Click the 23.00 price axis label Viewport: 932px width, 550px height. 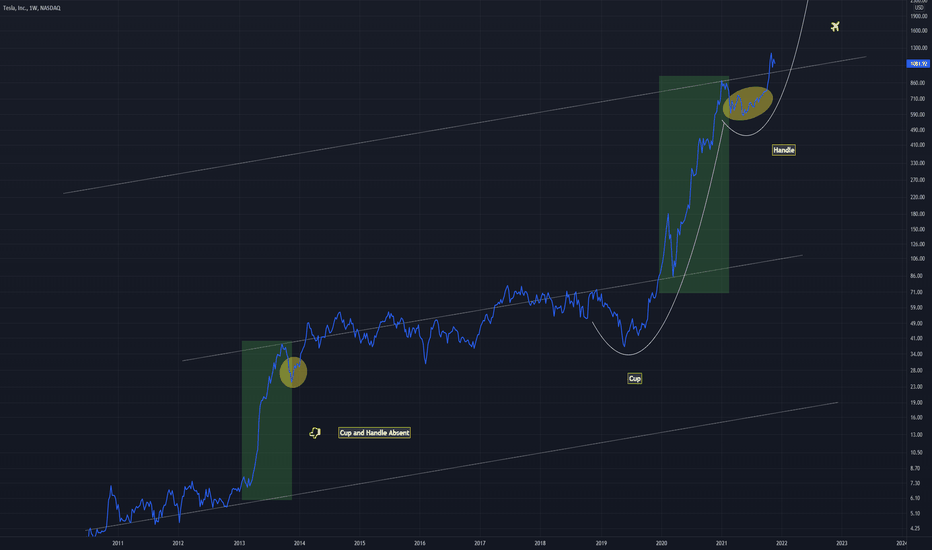coord(917,386)
